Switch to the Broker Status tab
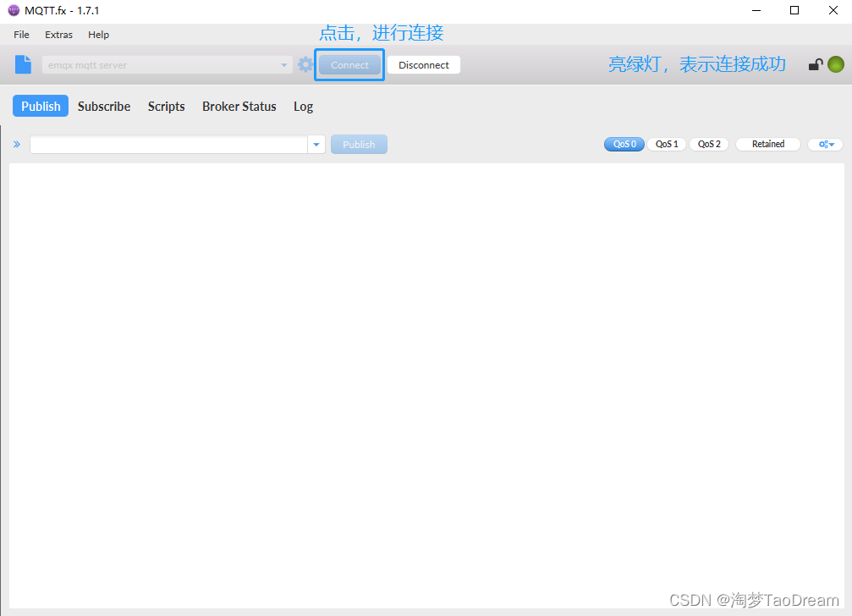 [x=239, y=107]
